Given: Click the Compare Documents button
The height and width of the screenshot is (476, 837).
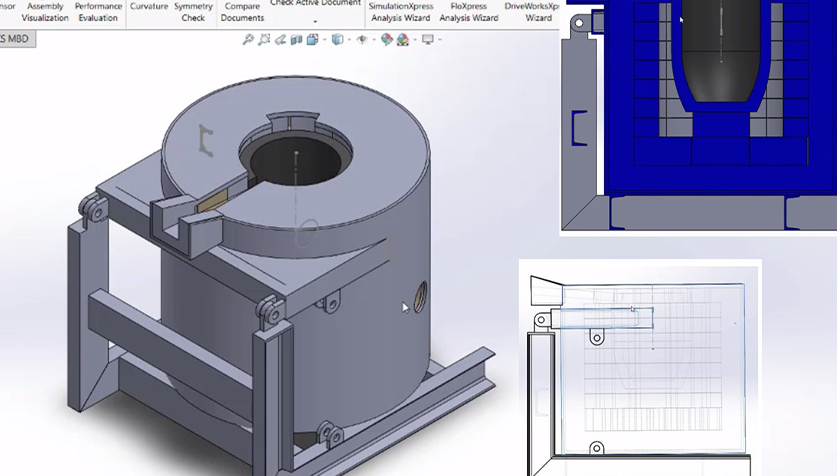Looking at the screenshot, I should pos(242,12).
